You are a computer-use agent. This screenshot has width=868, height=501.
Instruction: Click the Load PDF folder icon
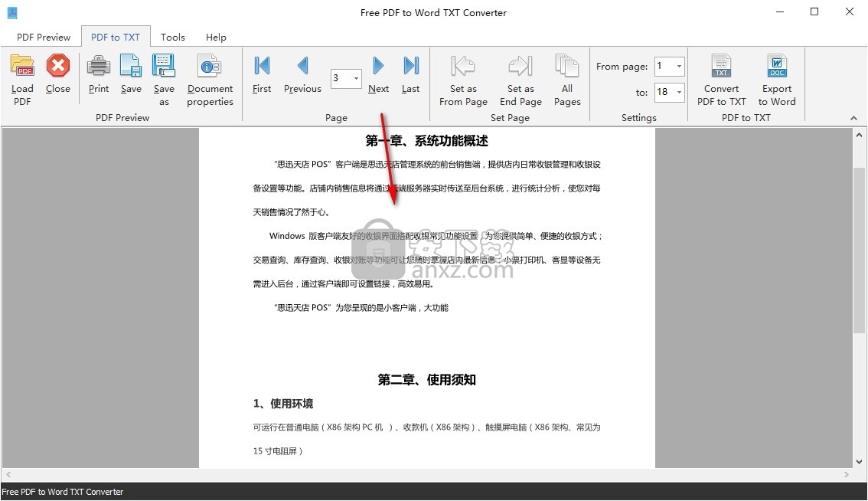click(22, 66)
